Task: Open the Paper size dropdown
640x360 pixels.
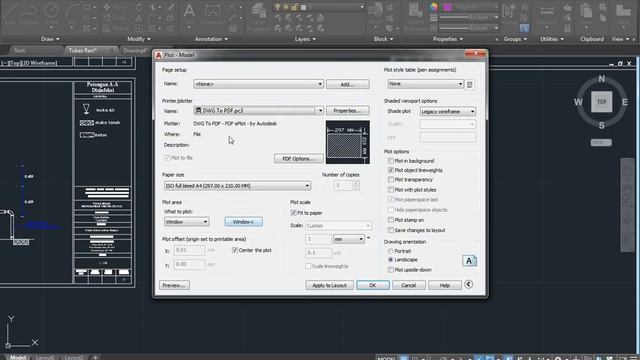Action: click(237, 186)
